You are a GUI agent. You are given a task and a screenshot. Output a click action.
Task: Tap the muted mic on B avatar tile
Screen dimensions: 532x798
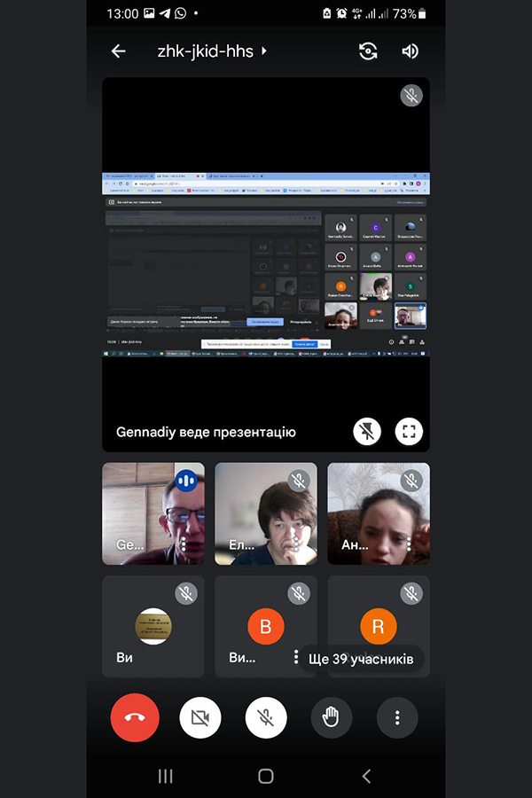point(299,593)
